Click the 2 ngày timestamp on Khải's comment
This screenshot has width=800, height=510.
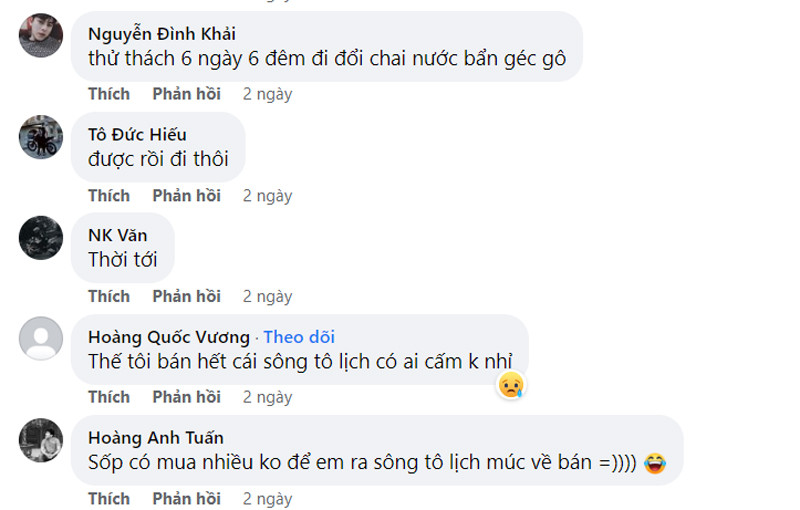coord(267,94)
